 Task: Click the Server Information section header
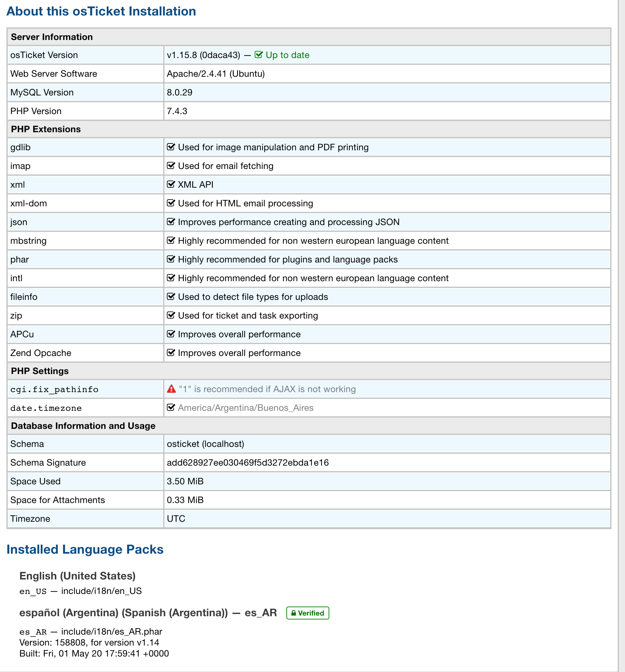point(52,37)
